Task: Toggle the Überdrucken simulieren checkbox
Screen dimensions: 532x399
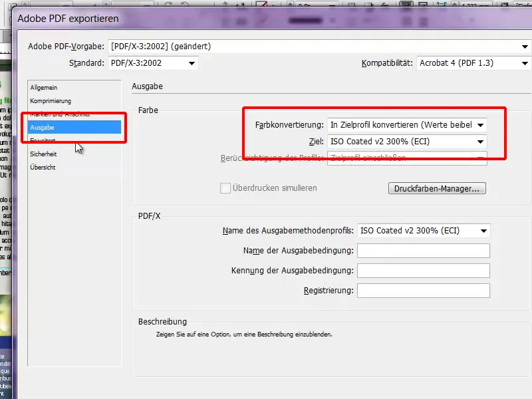Action: (x=225, y=188)
